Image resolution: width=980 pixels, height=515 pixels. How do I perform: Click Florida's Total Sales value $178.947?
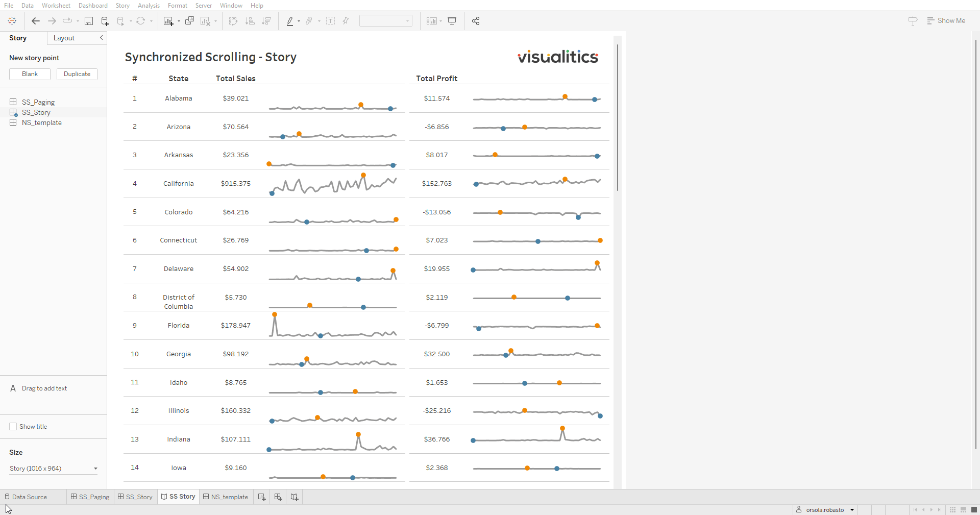236,326
